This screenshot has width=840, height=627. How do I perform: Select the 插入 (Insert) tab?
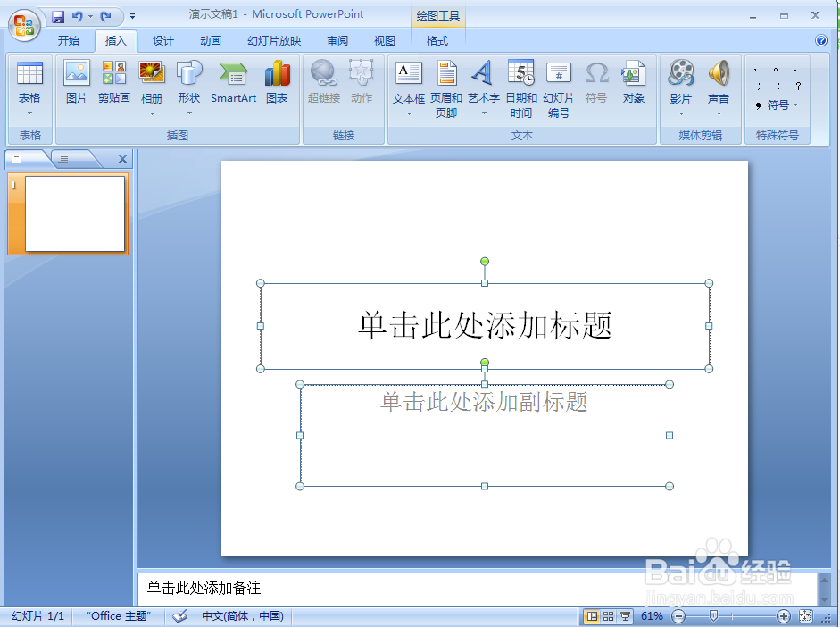pyautogui.click(x=115, y=41)
